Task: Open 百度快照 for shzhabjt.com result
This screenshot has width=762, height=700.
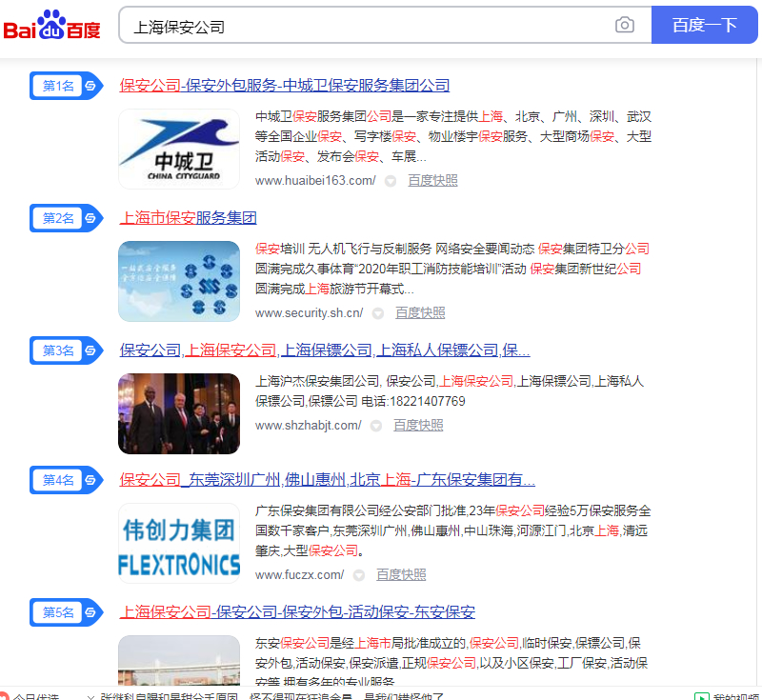Action: pyautogui.click(x=418, y=426)
